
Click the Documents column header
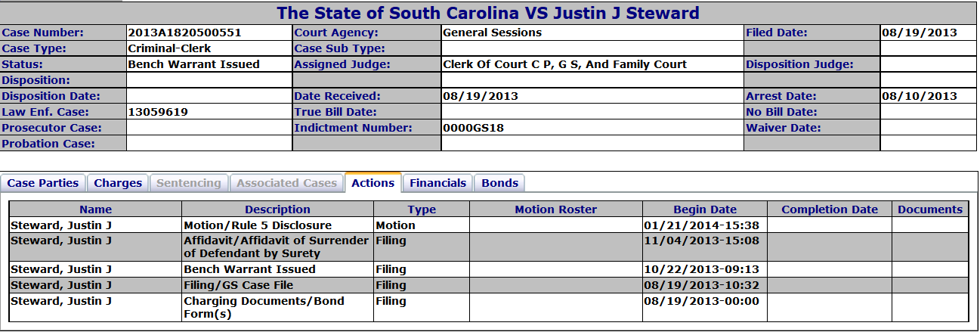point(930,209)
